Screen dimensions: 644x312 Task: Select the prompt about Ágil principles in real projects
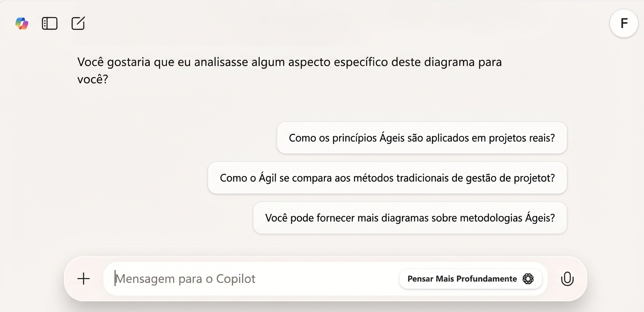click(422, 138)
